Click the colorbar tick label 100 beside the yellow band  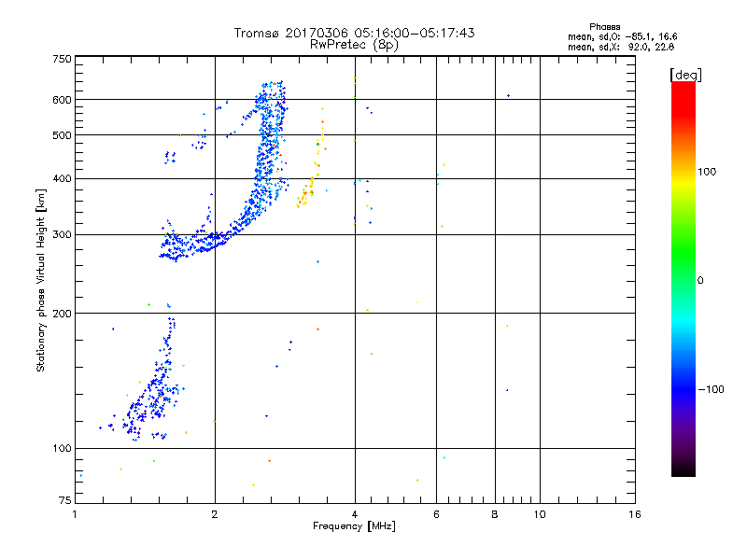707,172
